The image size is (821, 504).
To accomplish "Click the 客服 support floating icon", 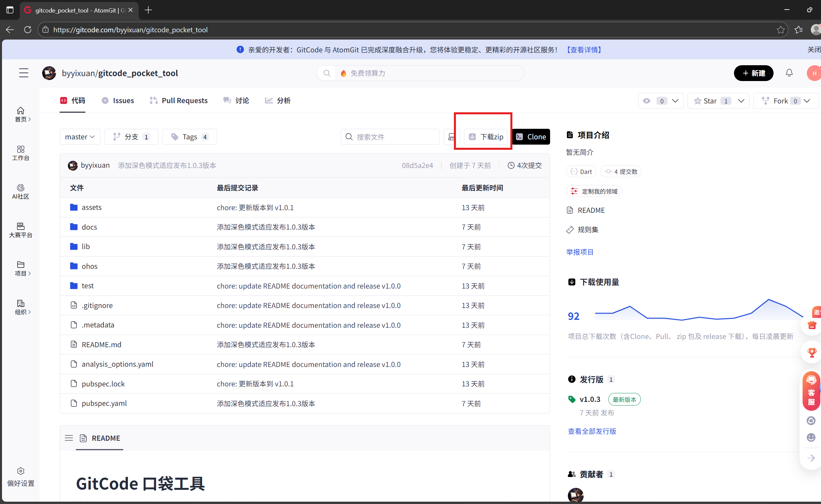I will point(811,391).
